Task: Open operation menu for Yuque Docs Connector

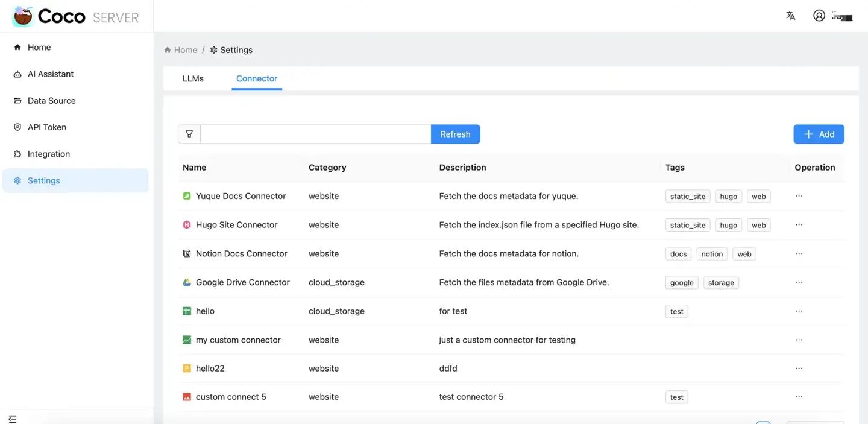Action: pos(799,196)
